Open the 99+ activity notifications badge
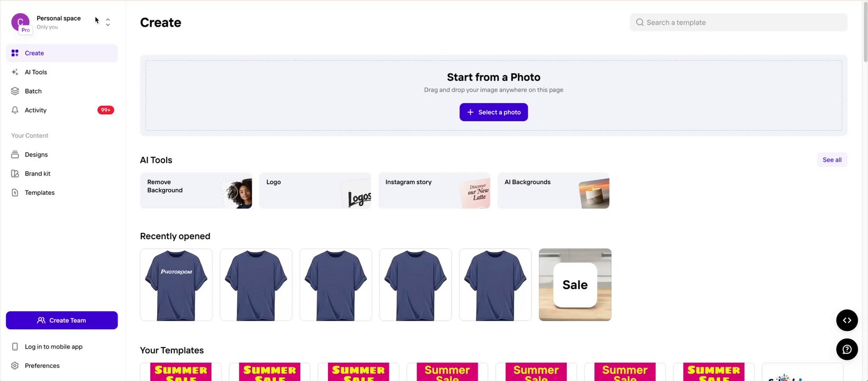Screen dimensions: 868x381 click(106, 110)
